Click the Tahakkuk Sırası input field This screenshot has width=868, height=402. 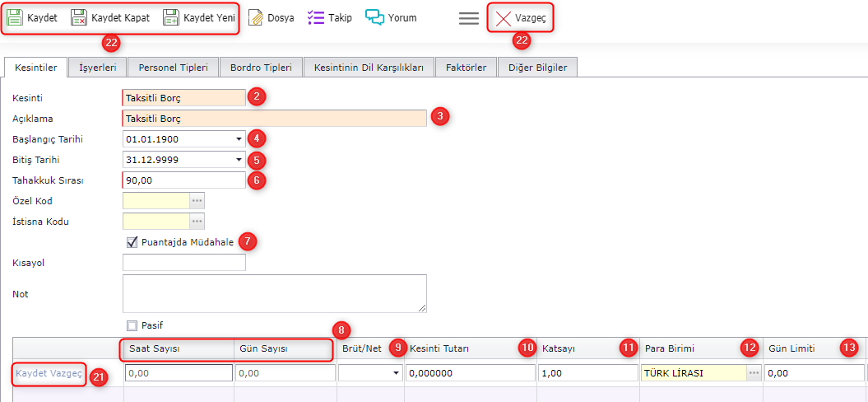pos(183,180)
